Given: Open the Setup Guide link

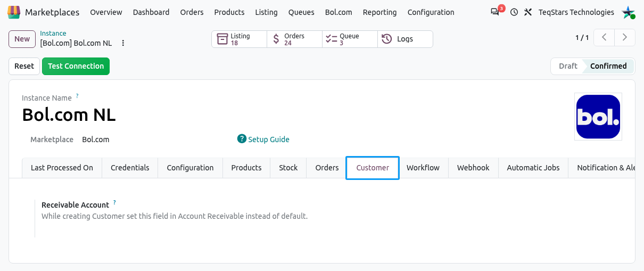Looking at the screenshot, I should (x=269, y=139).
